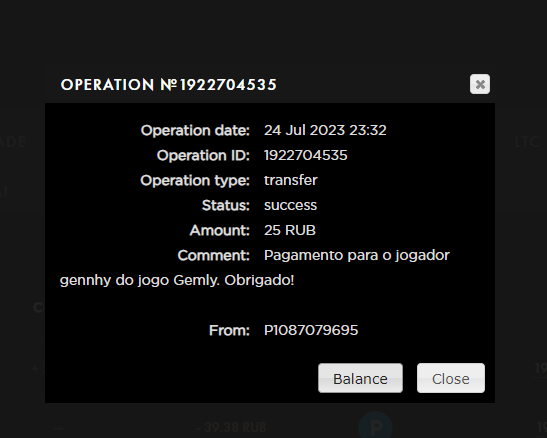Select the sender account P1087079695
The height and width of the screenshot is (438, 547).
[x=311, y=330]
